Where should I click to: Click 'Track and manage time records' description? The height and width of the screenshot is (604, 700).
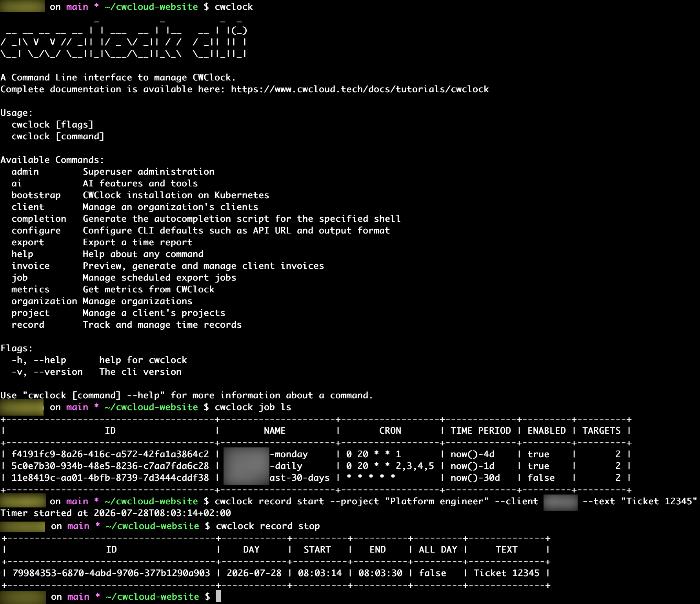[x=162, y=325]
